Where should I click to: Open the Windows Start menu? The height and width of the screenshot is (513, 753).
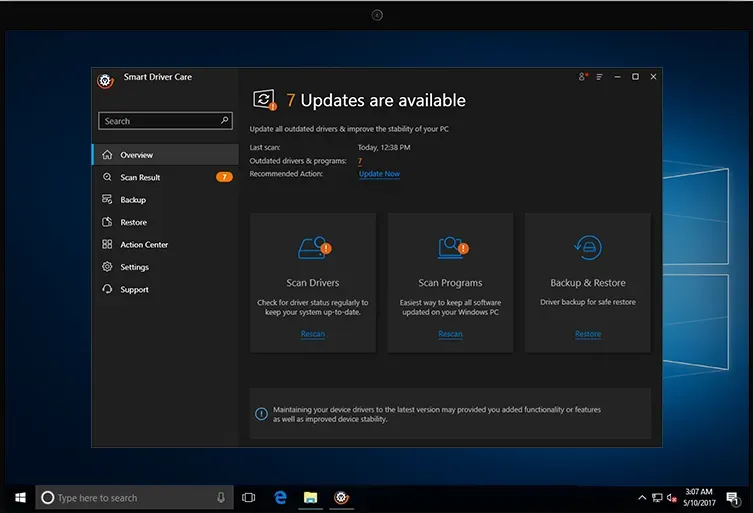point(20,498)
